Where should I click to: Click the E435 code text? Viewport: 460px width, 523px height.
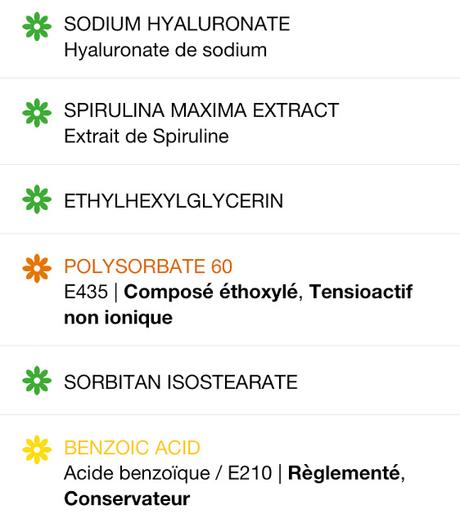[86, 292]
